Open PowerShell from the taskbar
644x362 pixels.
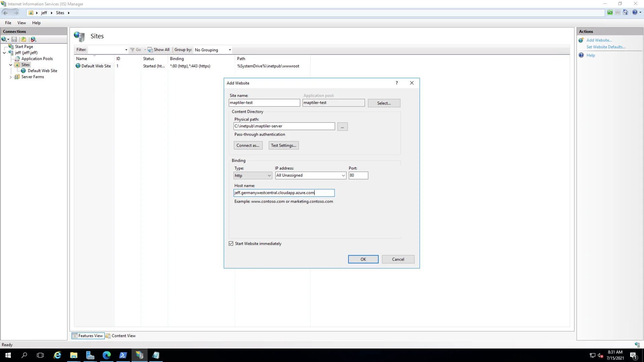123,355
